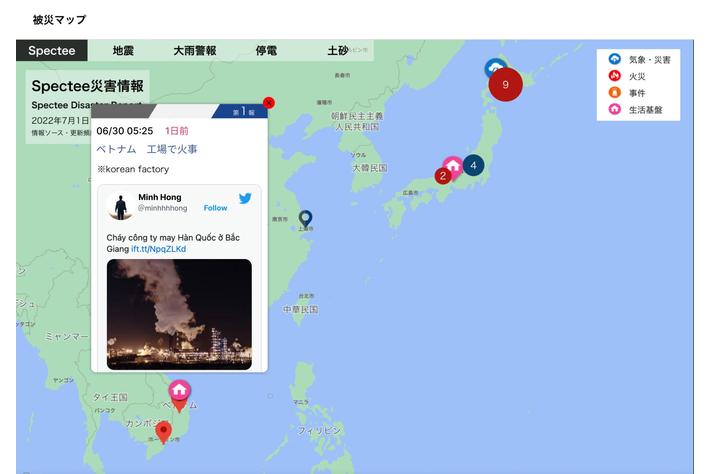Screen dimensions: 710x474
Task: Switch to the 地震 tab
Action: click(123, 50)
